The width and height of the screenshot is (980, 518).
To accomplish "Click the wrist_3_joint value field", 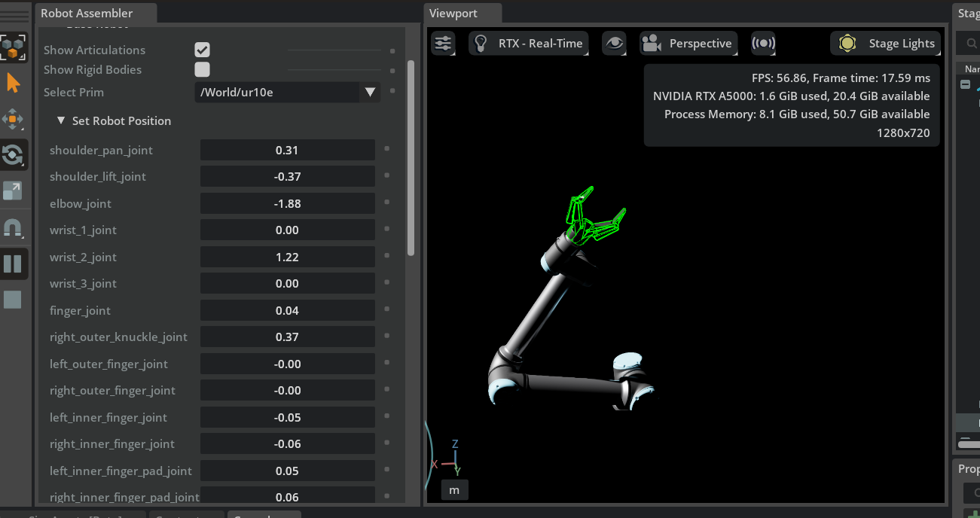I will 287,283.
